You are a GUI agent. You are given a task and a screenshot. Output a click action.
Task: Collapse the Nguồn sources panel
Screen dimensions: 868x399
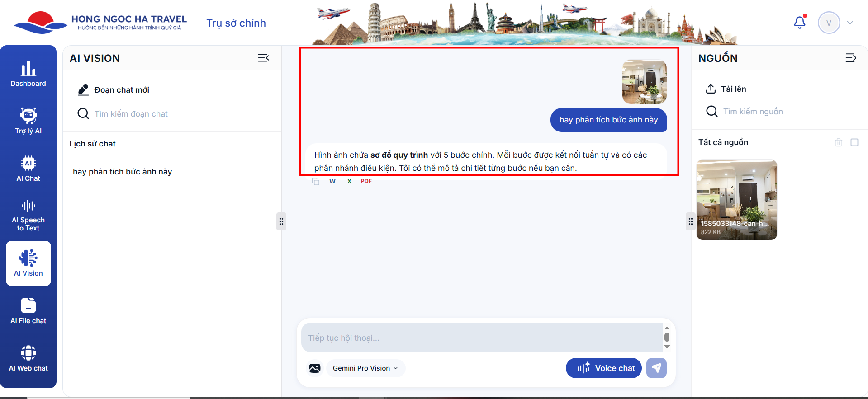coord(850,58)
